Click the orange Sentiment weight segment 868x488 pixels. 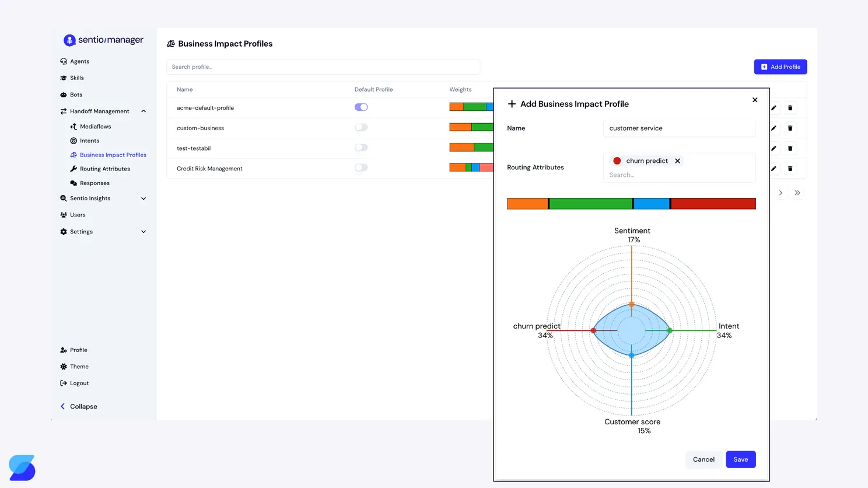[528, 204]
